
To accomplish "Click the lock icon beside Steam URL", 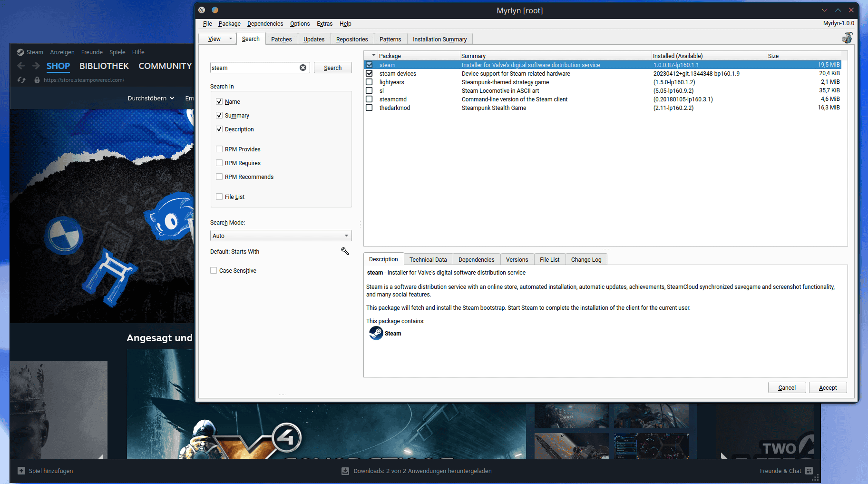I will tap(37, 80).
